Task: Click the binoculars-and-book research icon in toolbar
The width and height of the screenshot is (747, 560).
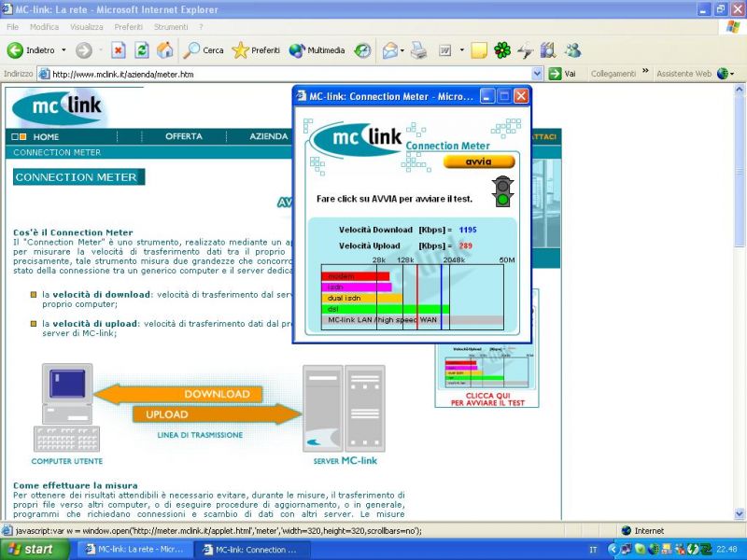Action: coord(548,50)
